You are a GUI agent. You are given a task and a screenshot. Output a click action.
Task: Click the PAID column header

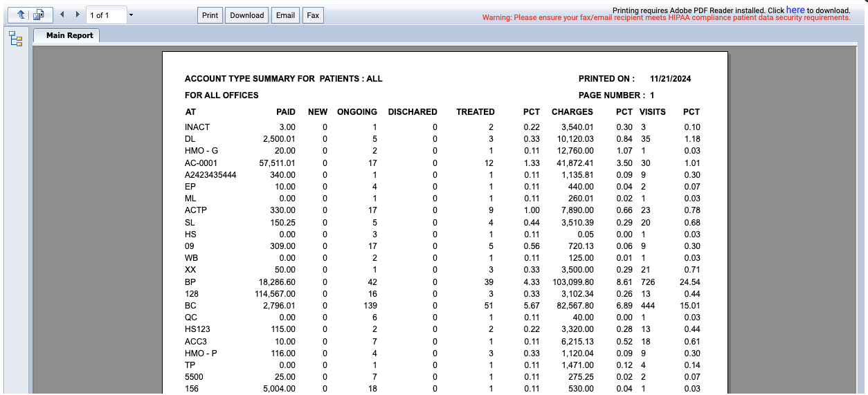click(285, 112)
